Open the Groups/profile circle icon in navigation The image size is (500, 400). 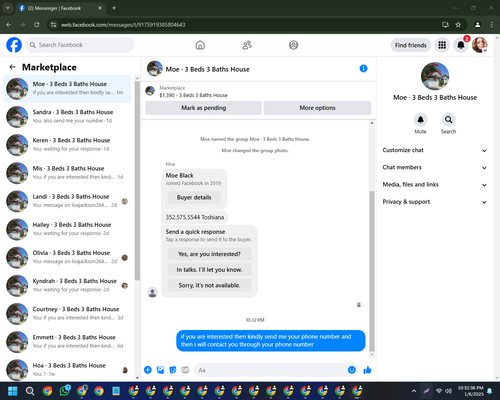click(293, 45)
